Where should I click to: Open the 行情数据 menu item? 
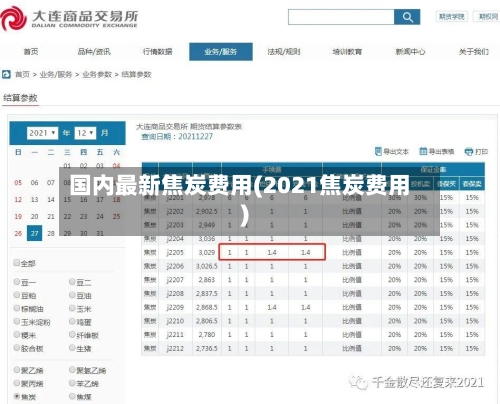coord(157,52)
